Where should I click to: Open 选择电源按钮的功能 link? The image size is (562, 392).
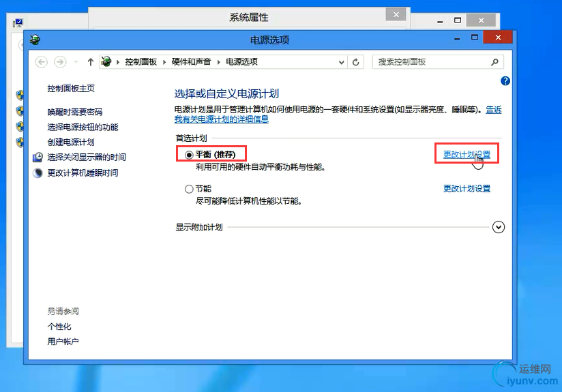83,127
